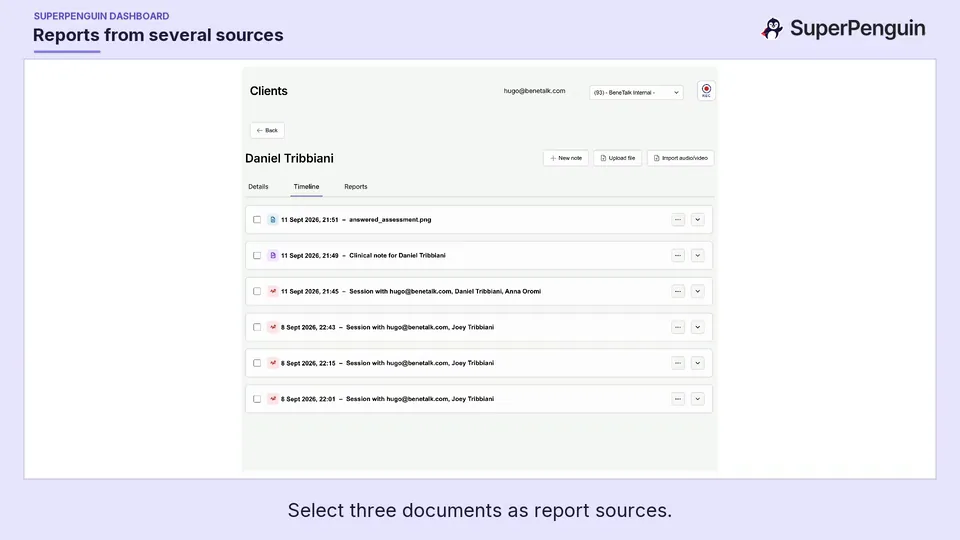Image resolution: width=960 pixels, height=540 pixels.
Task: Click session icon on 8 Sept 22:01 row
Action: click(273, 399)
